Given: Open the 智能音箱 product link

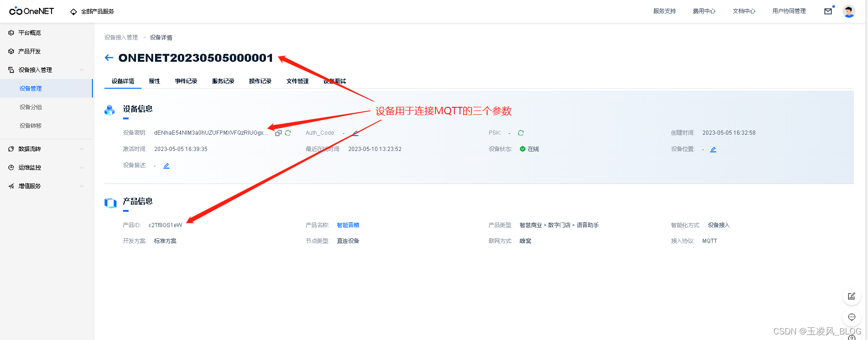Looking at the screenshot, I should (348, 225).
